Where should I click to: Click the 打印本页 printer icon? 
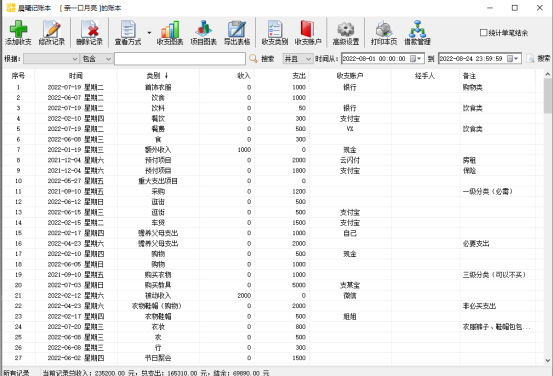pos(384,29)
